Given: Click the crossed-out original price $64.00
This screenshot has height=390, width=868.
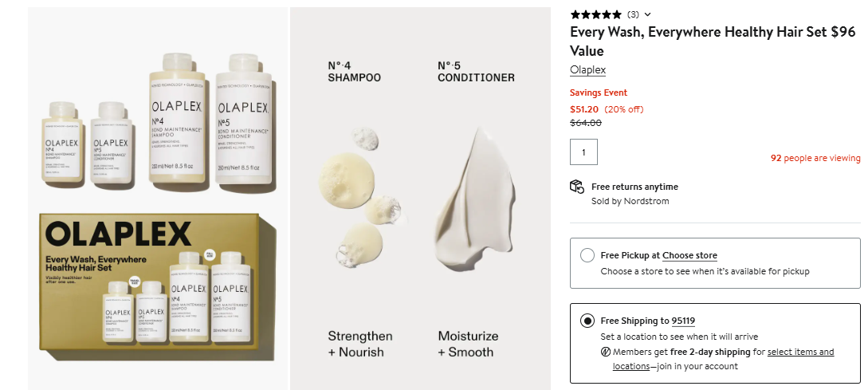Looking at the screenshot, I should pyautogui.click(x=586, y=123).
